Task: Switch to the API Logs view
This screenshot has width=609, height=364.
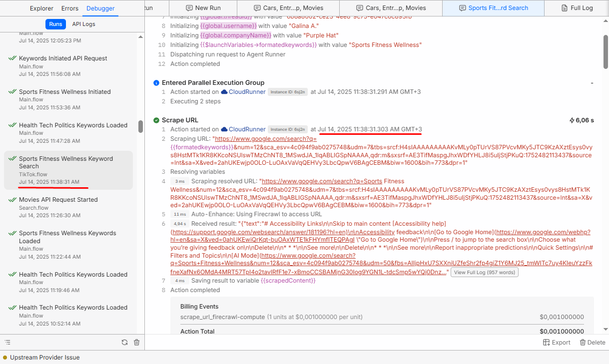Action: tap(83, 24)
